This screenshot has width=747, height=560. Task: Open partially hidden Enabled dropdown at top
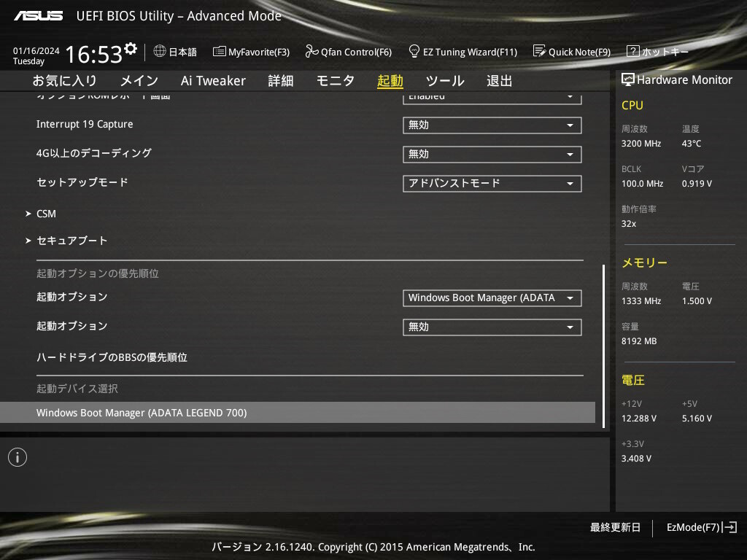492,98
